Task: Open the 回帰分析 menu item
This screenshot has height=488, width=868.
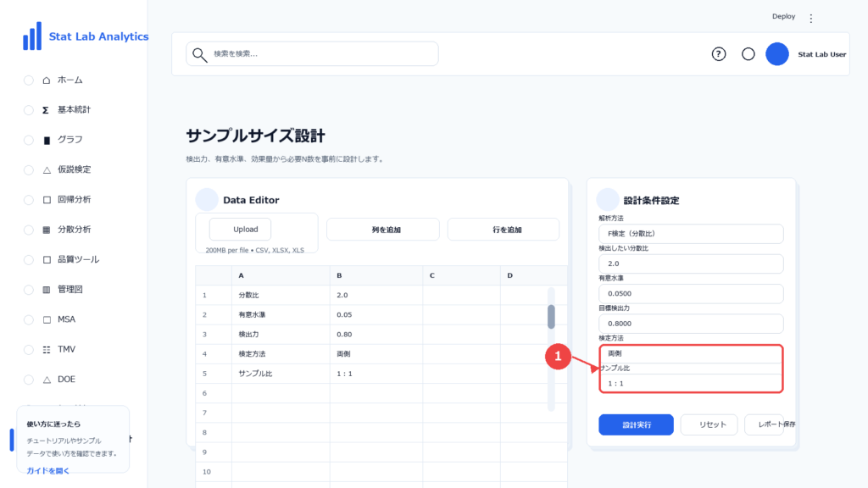Action: pyautogui.click(x=75, y=200)
